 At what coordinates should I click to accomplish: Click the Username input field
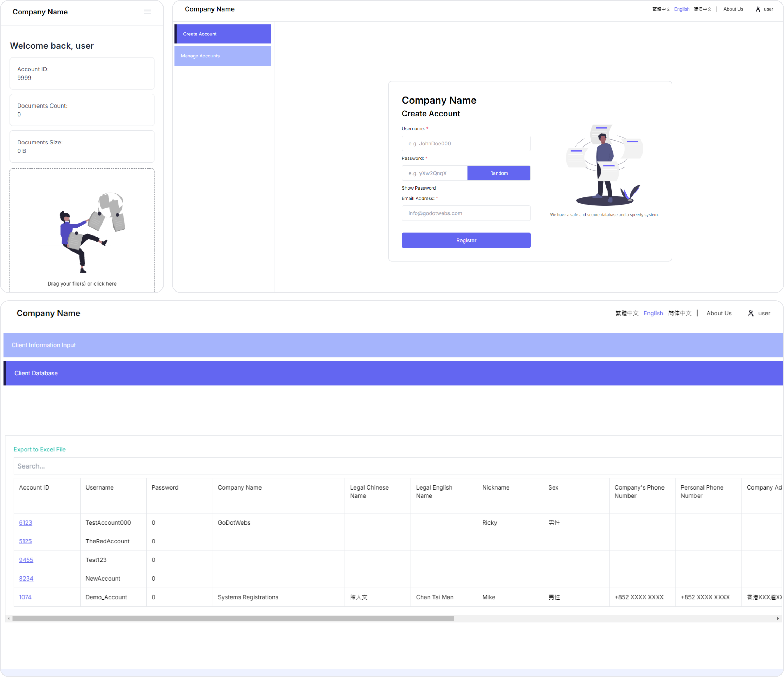click(x=466, y=144)
